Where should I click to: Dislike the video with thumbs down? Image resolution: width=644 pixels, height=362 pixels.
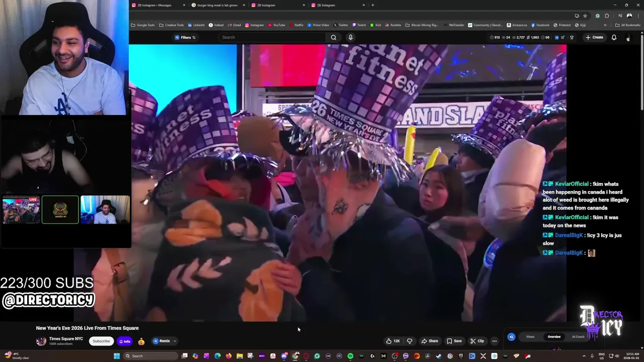(410, 341)
